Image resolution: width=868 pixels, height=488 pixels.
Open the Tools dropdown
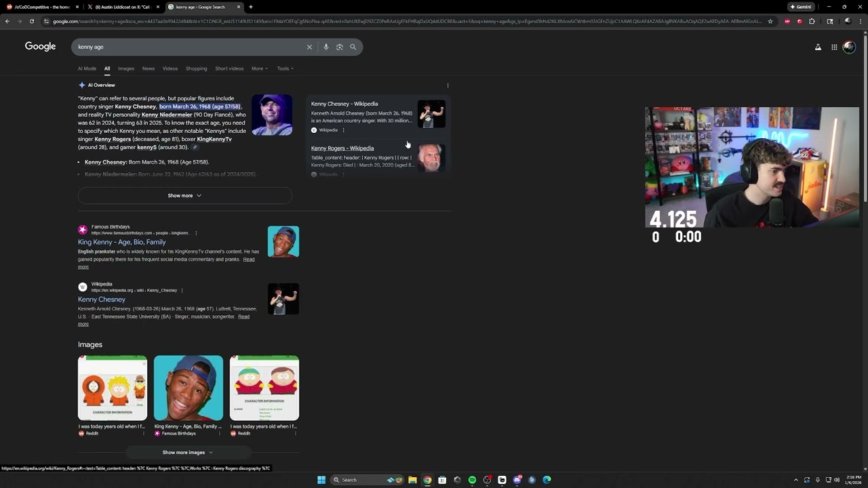285,68
